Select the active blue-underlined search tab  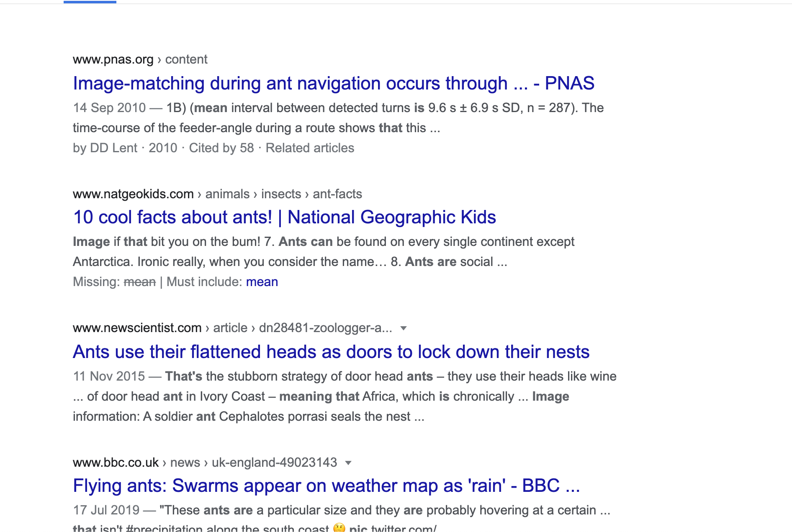coord(90,2)
